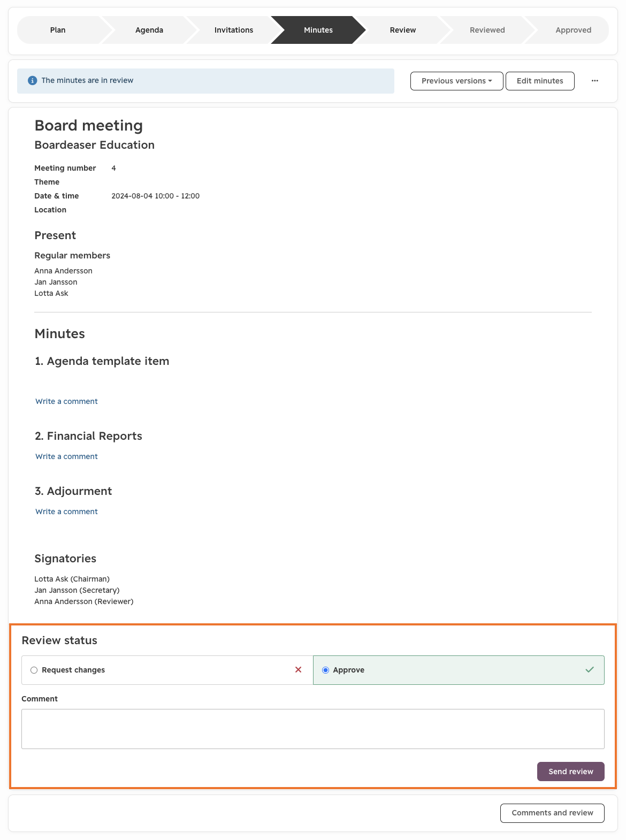626x840 pixels.
Task: Open the Approved step
Action: tap(573, 30)
